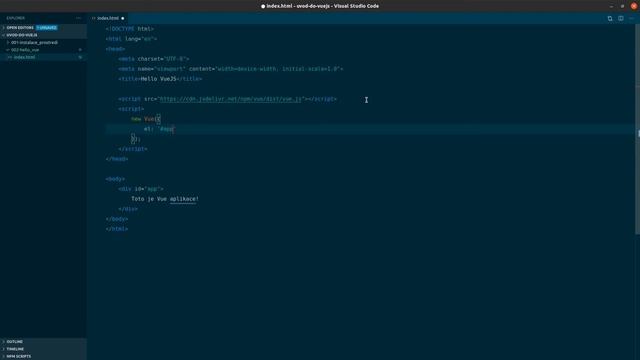
Task: Click the meta charset line
Action: tap(153, 59)
